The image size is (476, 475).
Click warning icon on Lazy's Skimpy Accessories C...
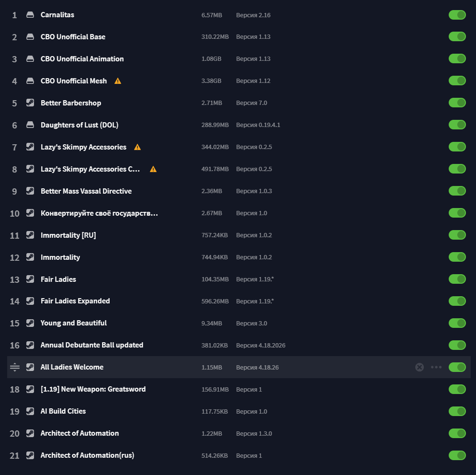coord(153,169)
